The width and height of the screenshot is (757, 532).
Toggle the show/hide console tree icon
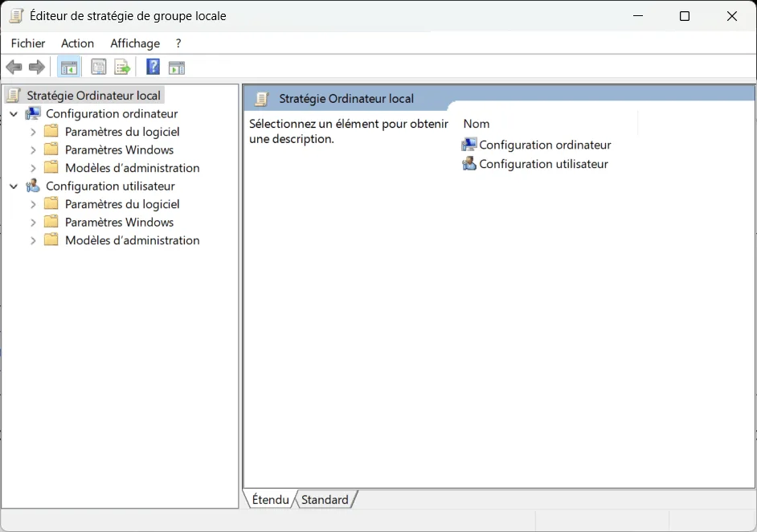[69, 68]
